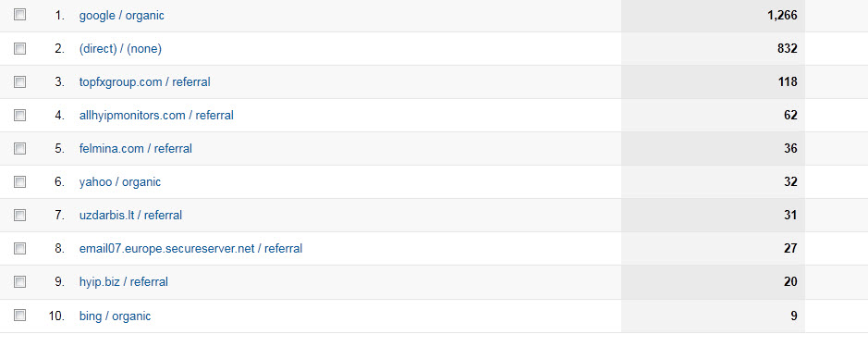
Task: Go to the uzdarbis.lt / referral link
Action: coord(130,215)
